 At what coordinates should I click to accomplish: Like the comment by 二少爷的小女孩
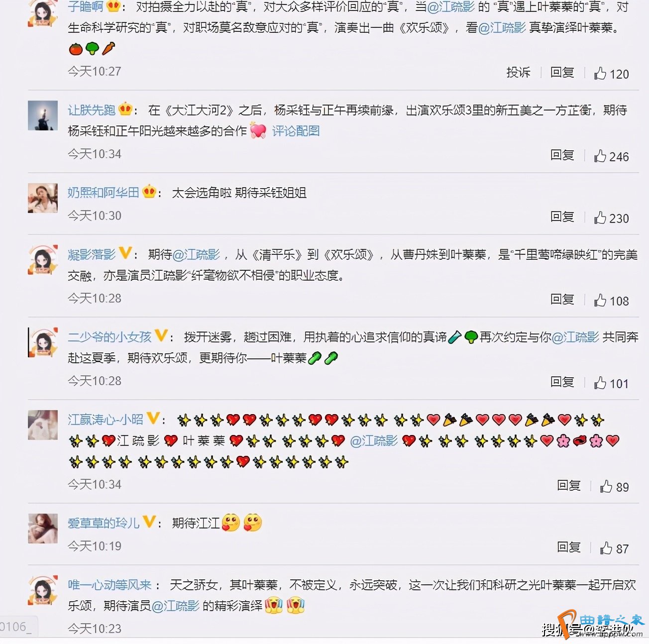coord(600,383)
